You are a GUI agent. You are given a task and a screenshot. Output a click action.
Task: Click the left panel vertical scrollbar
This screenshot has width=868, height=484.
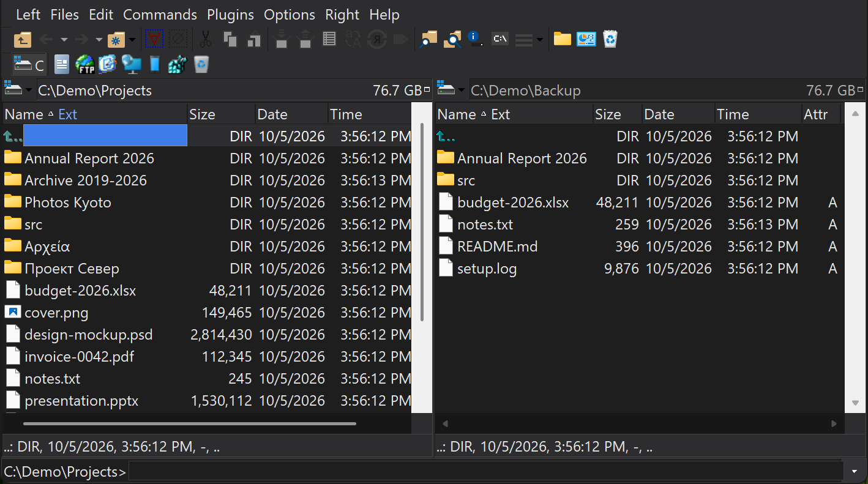tap(422, 222)
